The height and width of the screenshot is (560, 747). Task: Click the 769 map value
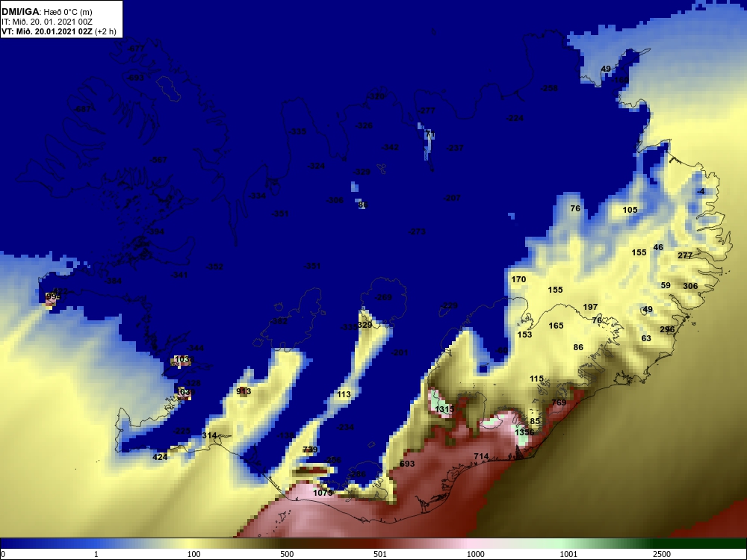click(x=559, y=402)
